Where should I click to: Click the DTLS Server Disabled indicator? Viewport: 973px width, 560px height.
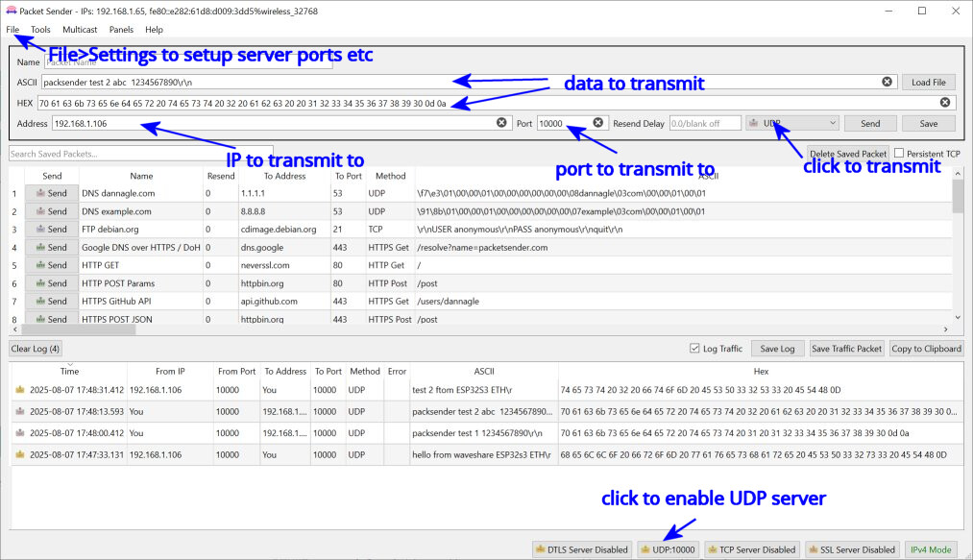pyautogui.click(x=581, y=549)
